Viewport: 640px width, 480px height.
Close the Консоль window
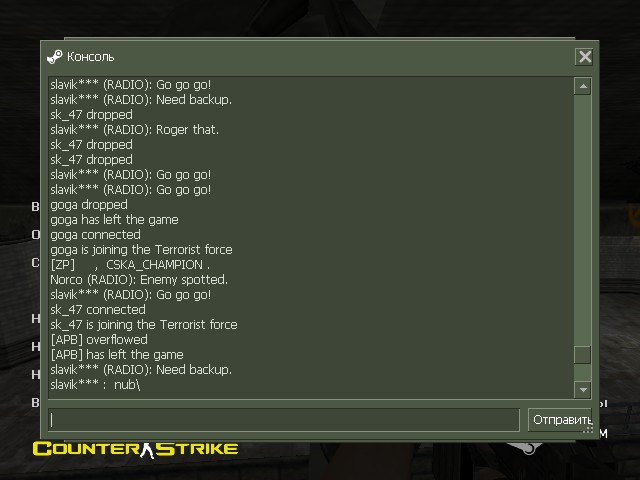point(584,57)
